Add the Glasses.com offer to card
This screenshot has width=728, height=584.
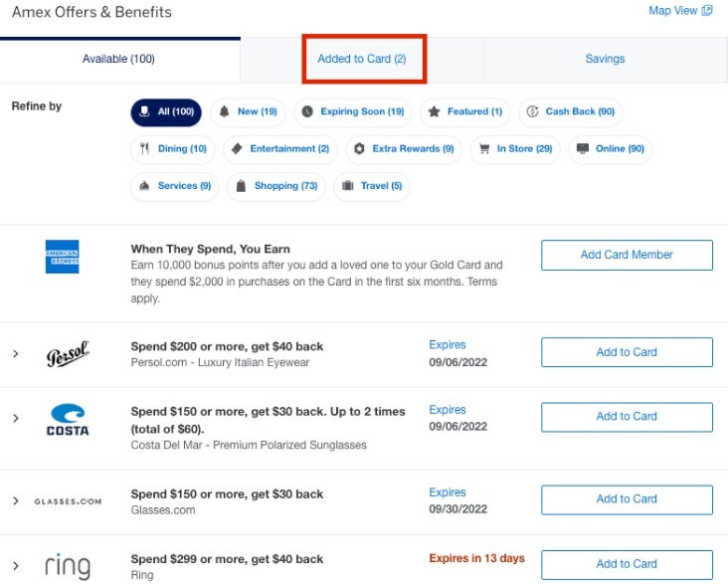tap(627, 499)
